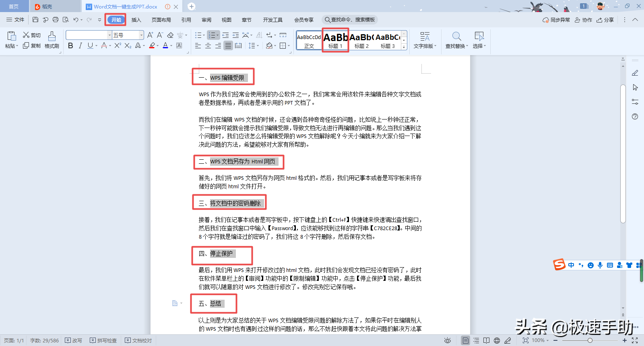Collapse the ribbon with the chevron
Screen dimensions: 644x346
[635, 20]
